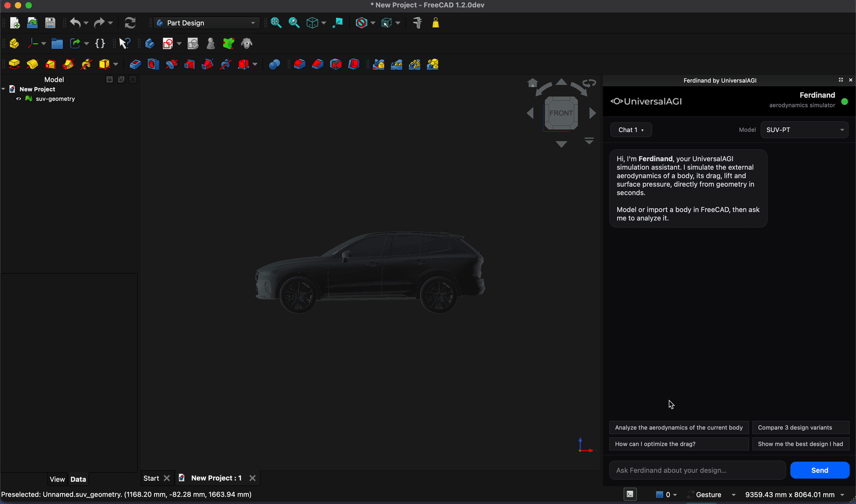Expand the draw style dropdown arrow

tap(373, 23)
